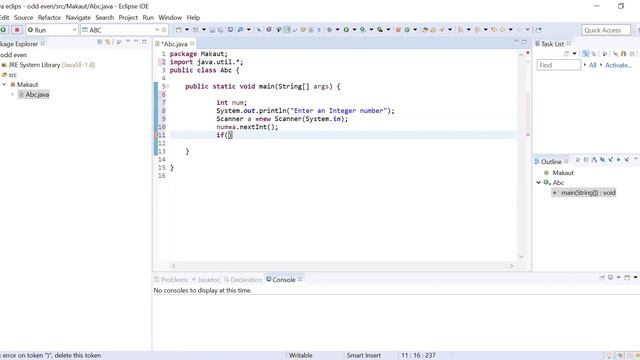Open the Search menu
The width and height of the screenshot is (640, 360).
coord(104,18)
